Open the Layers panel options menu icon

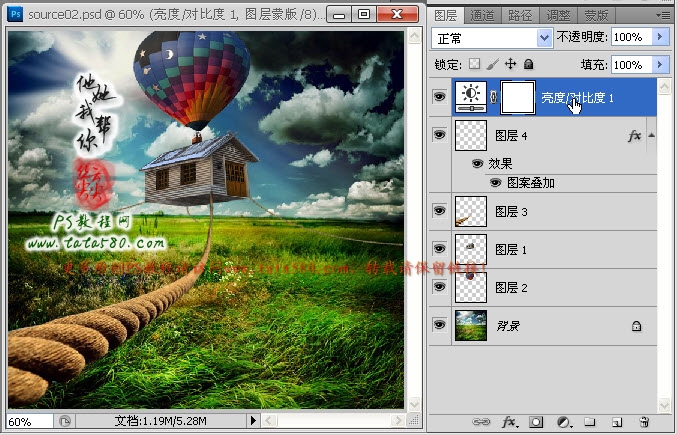pos(663,15)
